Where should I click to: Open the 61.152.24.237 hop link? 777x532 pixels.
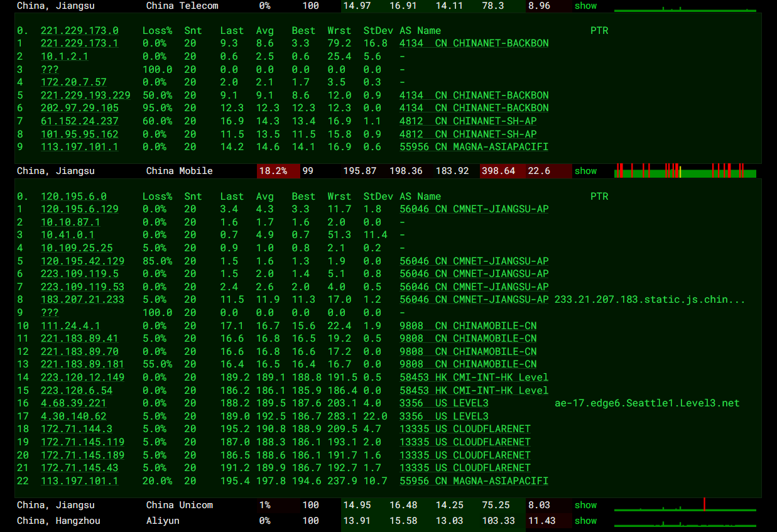coord(79,121)
